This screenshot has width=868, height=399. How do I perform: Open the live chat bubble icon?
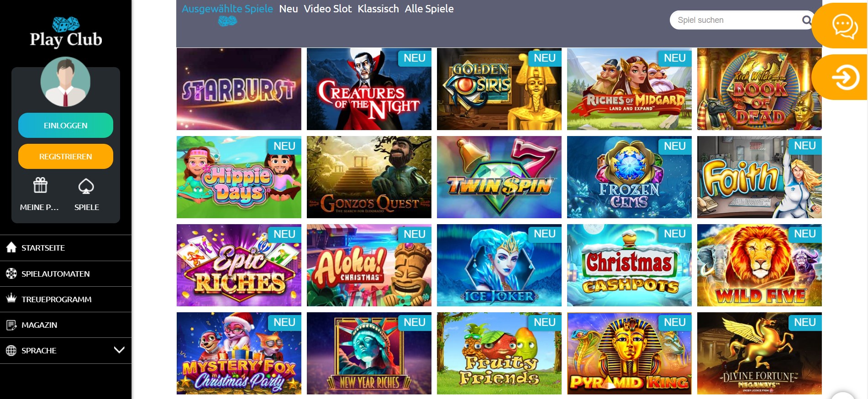coord(845,26)
